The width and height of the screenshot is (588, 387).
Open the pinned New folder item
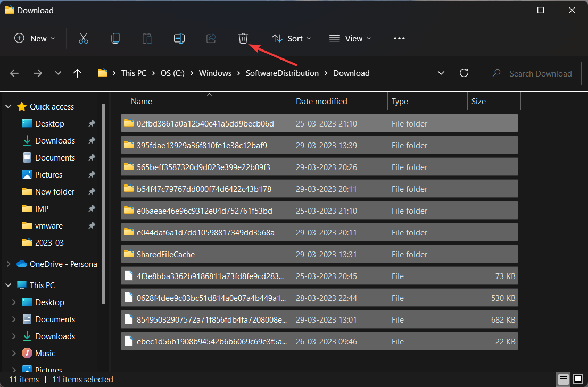tap(55, 192)
